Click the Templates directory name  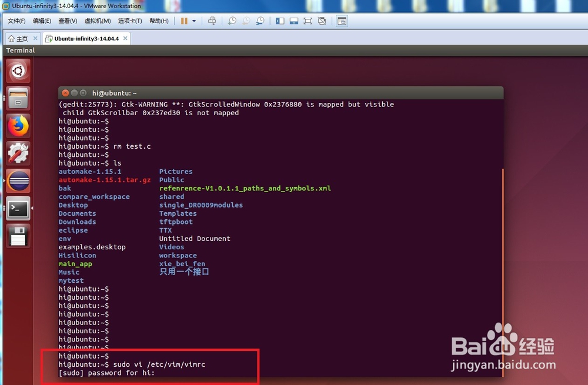[x=178, y=213]
